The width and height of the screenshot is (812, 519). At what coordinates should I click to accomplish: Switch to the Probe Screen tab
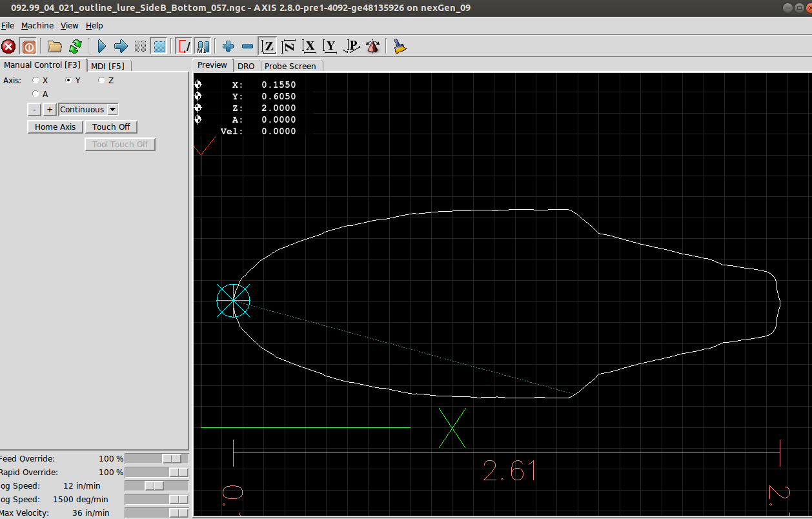click(290, 66)
